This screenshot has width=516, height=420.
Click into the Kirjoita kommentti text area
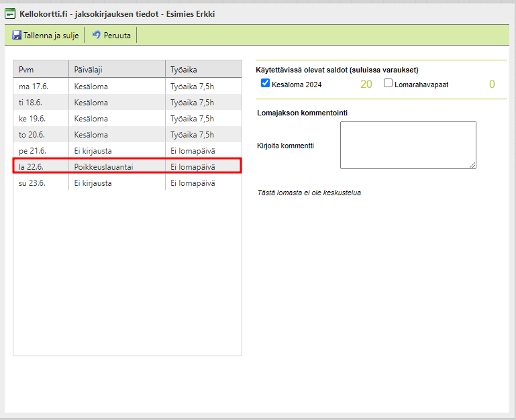pyautogui.click(x=408, y=145)
